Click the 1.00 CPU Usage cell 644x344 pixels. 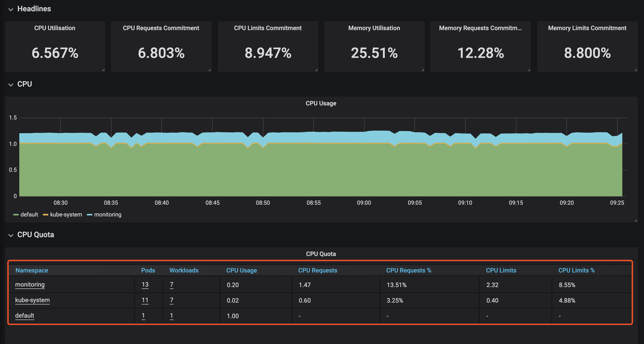[233, 316]
